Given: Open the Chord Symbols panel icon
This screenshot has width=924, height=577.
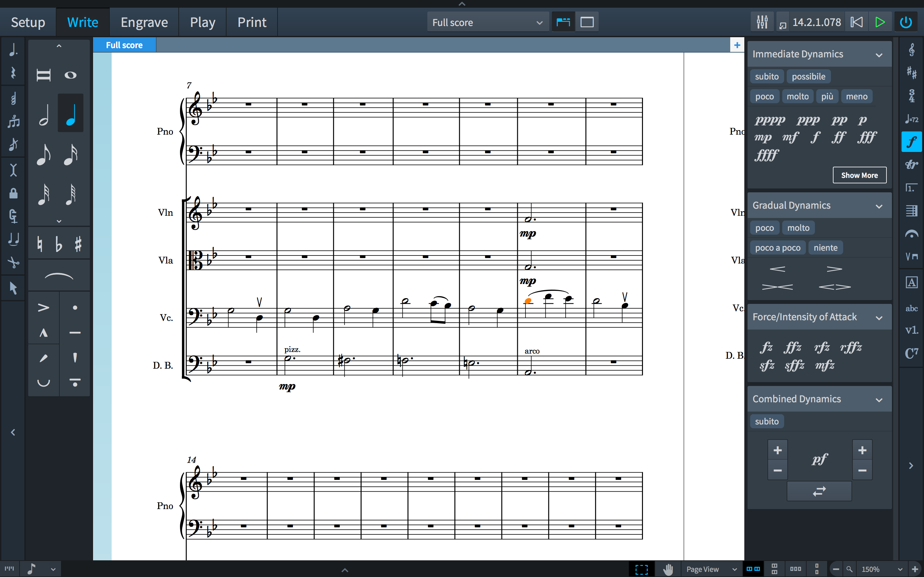Looking at the screenshot, I should coord(911,353).
